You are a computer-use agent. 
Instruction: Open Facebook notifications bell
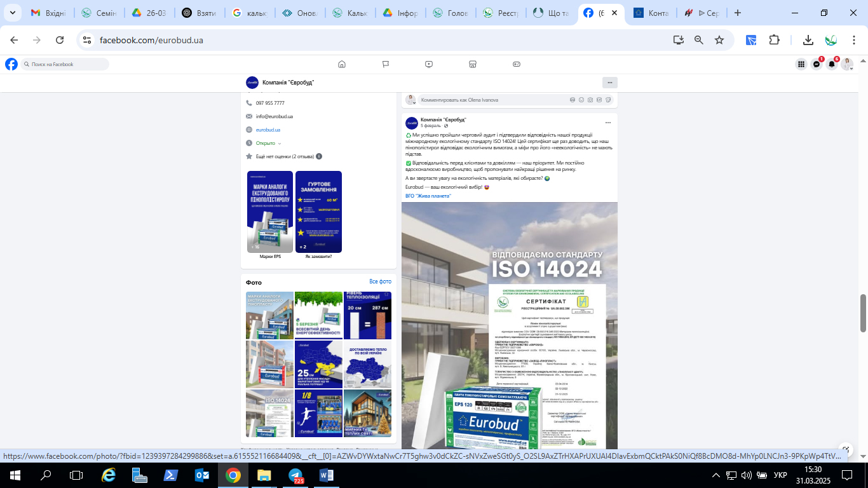(832, 64)
